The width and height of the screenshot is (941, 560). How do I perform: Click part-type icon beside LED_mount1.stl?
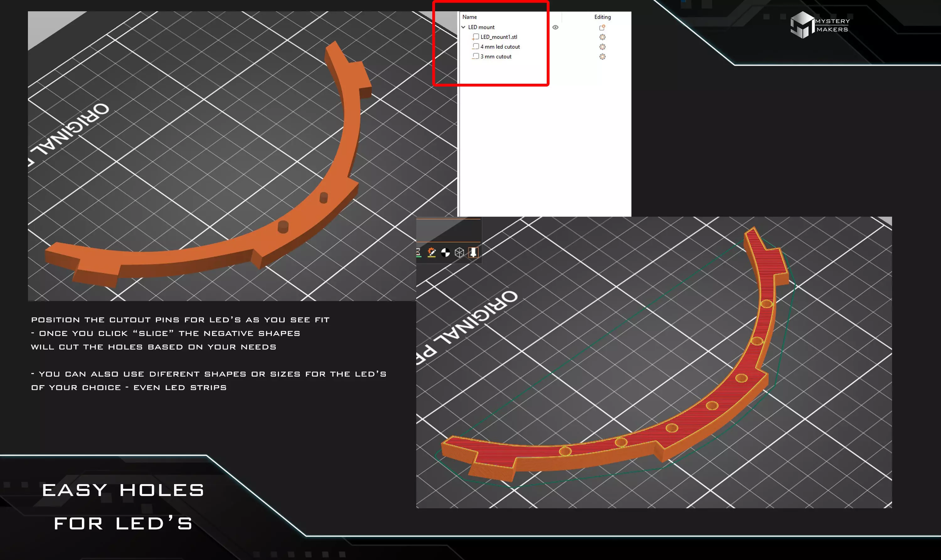point(476,37)
